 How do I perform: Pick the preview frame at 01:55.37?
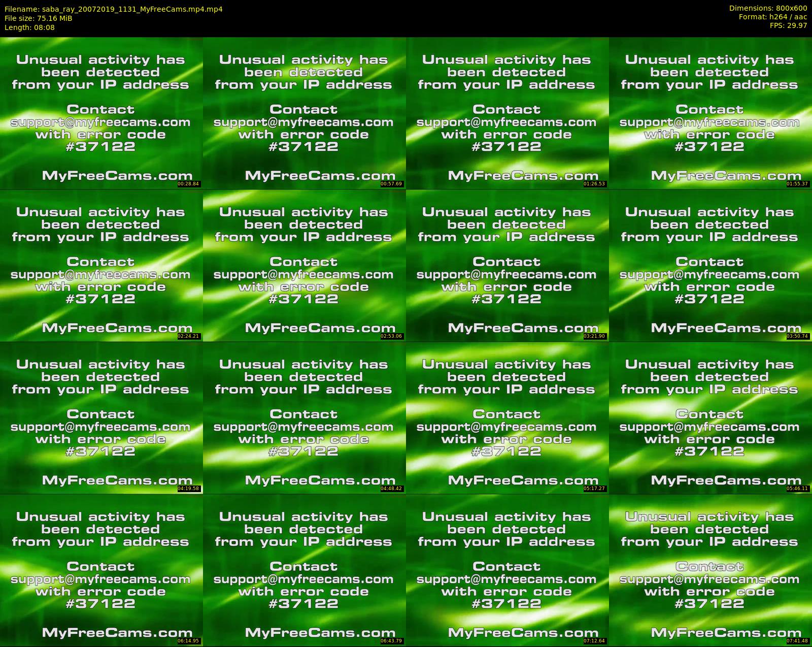710,113
